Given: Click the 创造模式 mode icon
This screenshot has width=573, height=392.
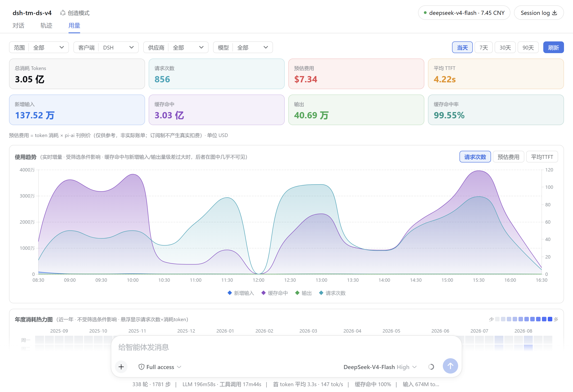Looking at the screenshot, I should [x=63, y=13].
